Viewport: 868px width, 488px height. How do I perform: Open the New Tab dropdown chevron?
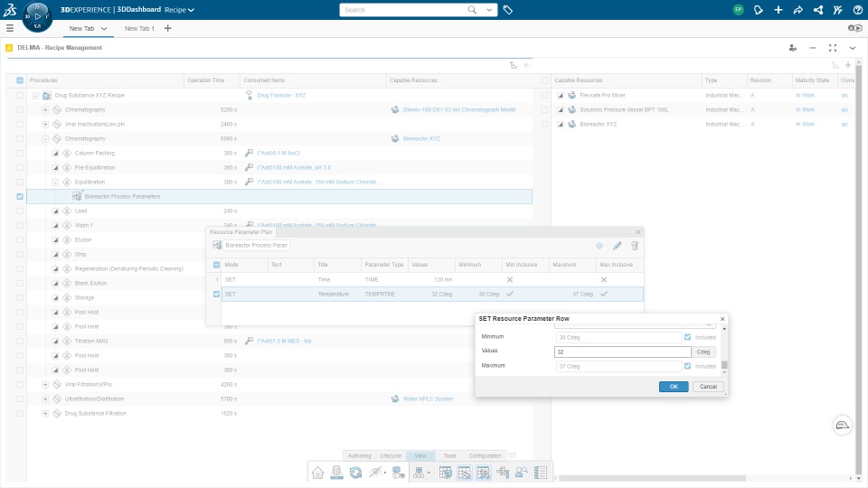[x=103, y=28]
